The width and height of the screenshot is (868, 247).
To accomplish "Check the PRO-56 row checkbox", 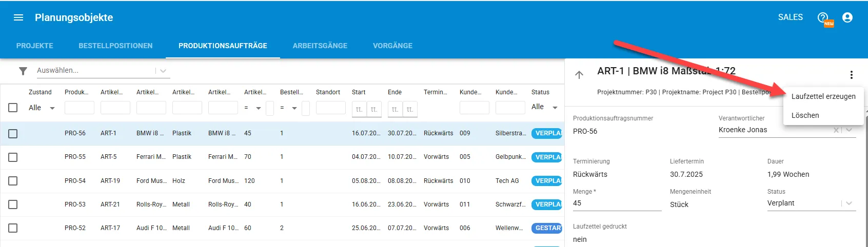I will (x=13, y=134).
